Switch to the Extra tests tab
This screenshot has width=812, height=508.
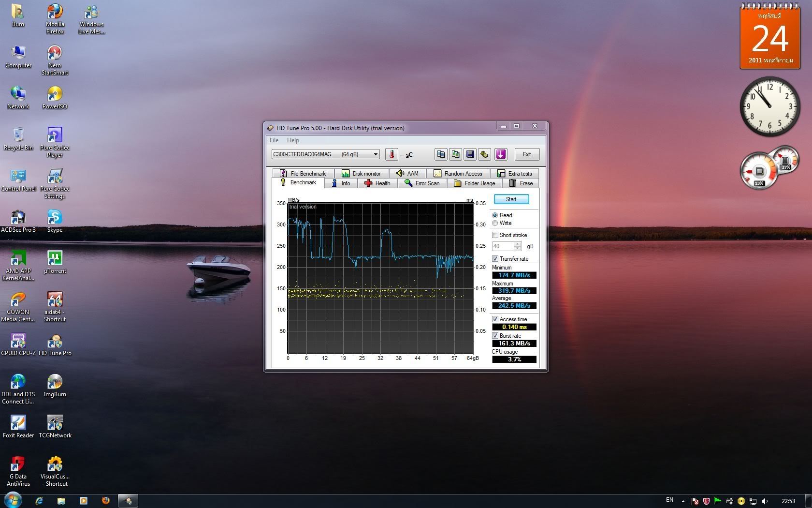514,173
